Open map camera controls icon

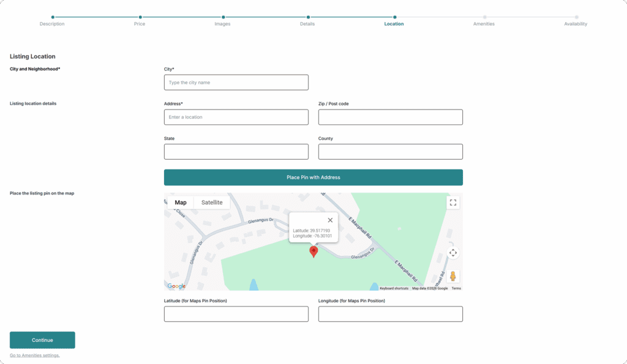point(452,253)
